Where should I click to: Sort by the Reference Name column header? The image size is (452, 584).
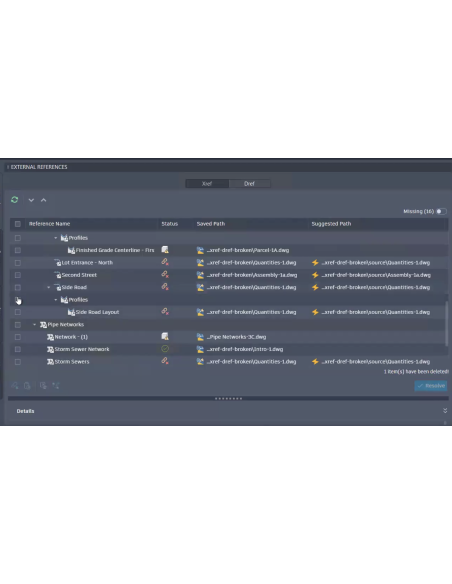click(x=50, y=224)
